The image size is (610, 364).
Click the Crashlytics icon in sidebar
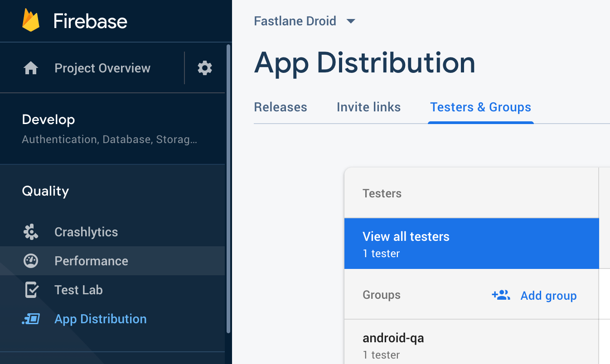[x=31, y=232]
